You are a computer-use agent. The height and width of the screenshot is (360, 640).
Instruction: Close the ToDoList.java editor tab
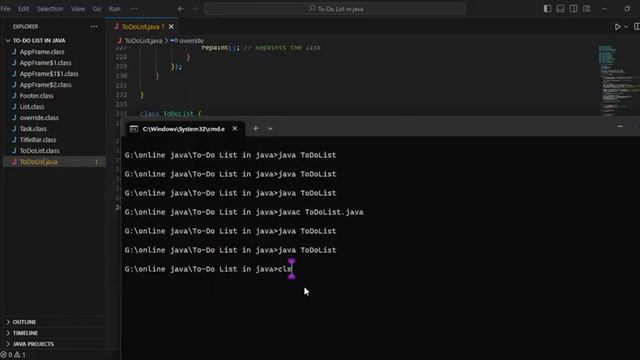[x=171, y=27]
